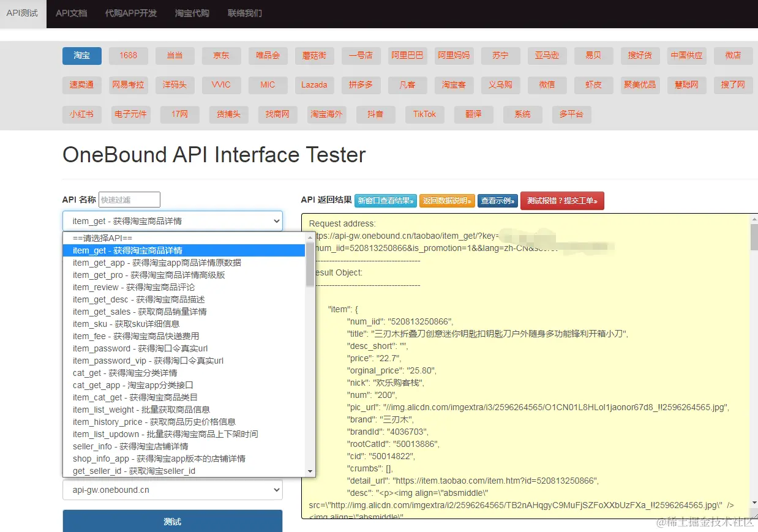Open the 代购APP开发 nav item
758x532 pixels.
[130, 13]
